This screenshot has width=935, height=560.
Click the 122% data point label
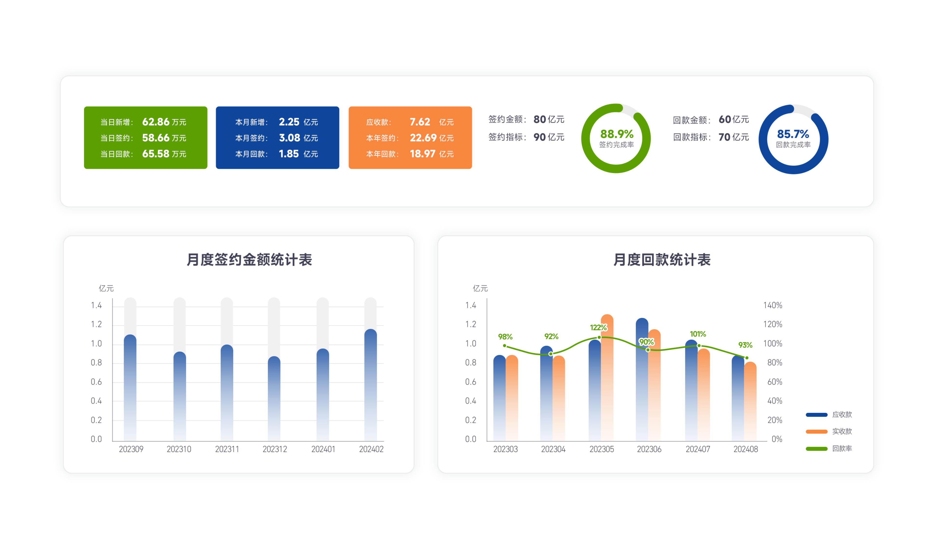tap(598, 328)
